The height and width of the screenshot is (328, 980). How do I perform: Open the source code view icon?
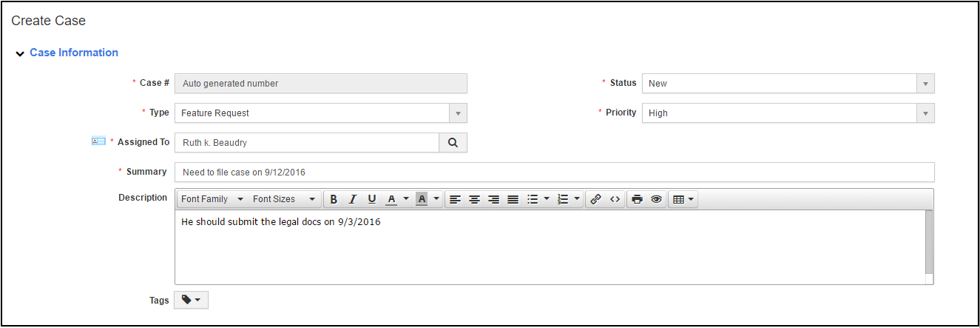coord(615,199)
